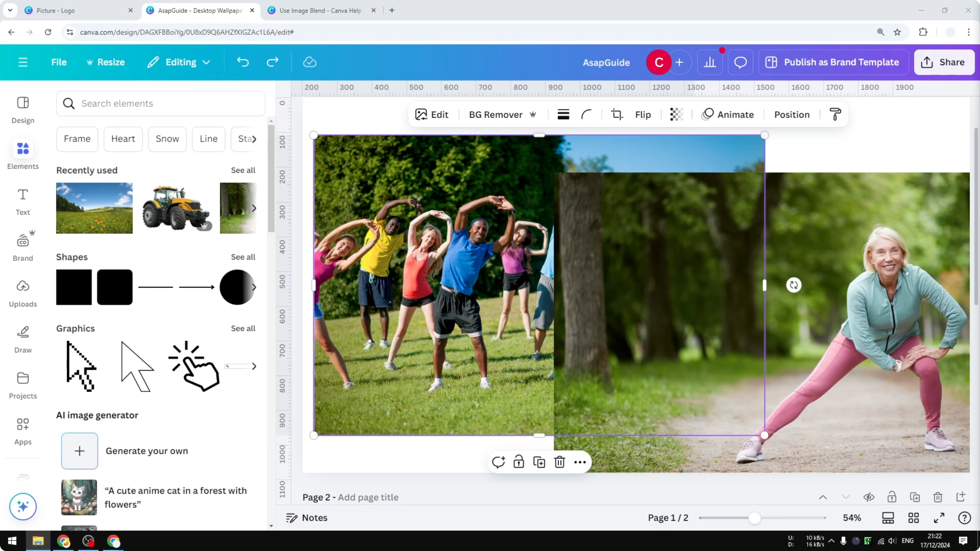The width and height of the screenshot is (980, 551).
Task: Click the Search elements input field
Action: tap(160, 104)
